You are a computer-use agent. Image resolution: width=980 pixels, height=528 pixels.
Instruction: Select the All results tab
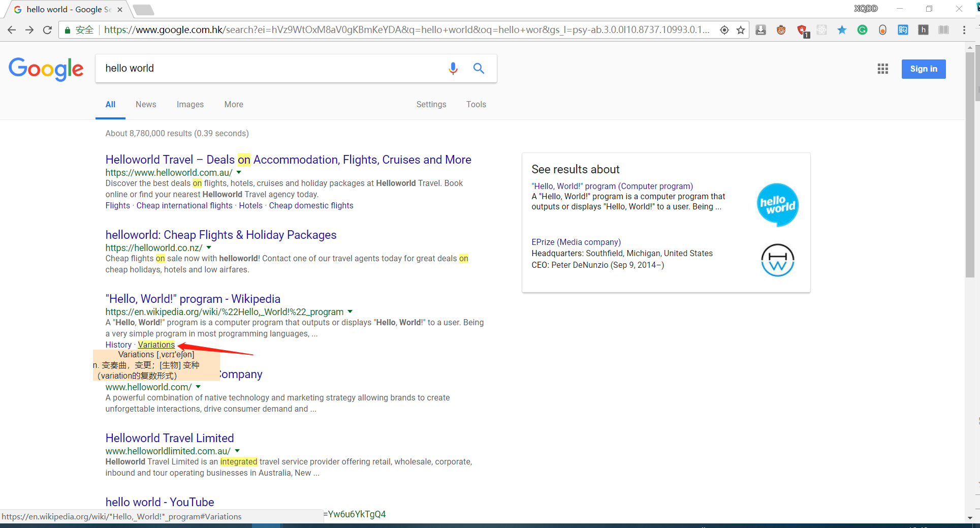pyautogui.click(x=110, y=104)
